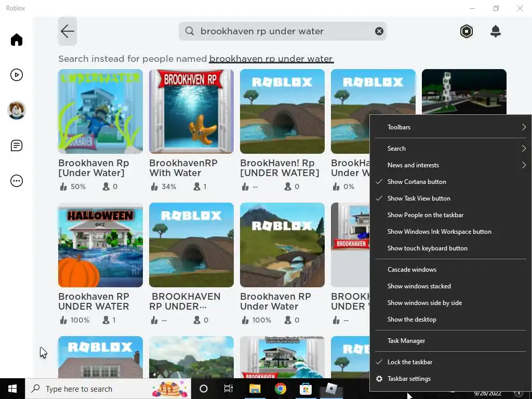Image resolution: width=532 pixels, height=399 pixels.
Task: Open the Discover play icon in sidebar
Action: point(16,75)
